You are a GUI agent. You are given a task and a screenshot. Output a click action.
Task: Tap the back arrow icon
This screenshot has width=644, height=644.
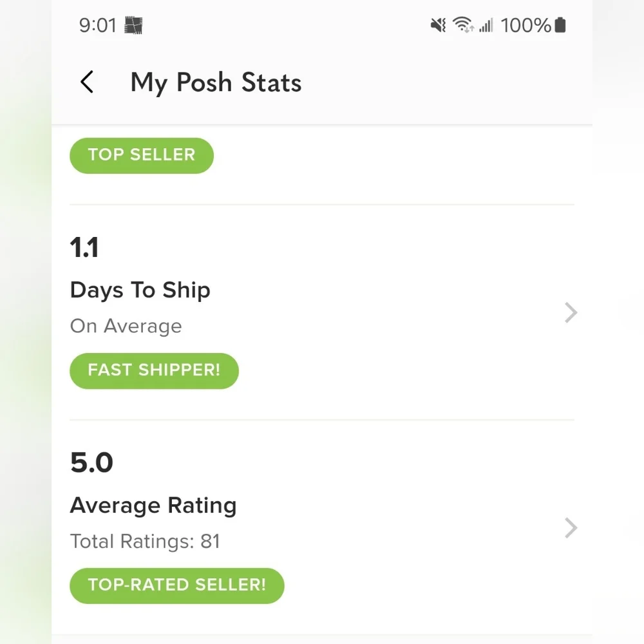point(87,82)
